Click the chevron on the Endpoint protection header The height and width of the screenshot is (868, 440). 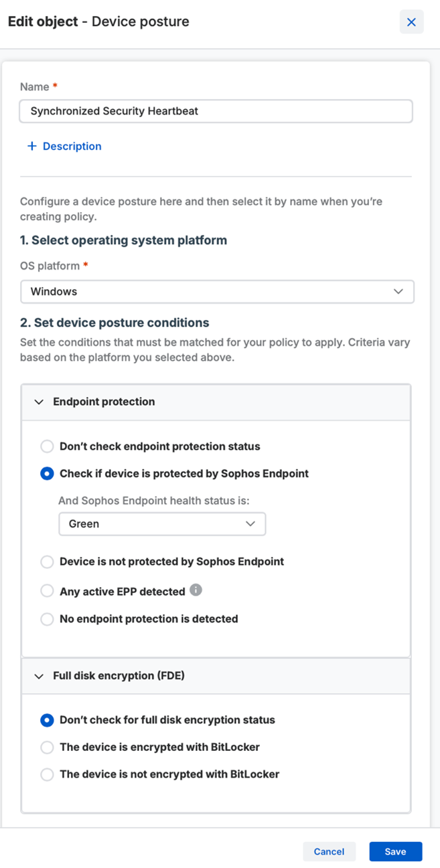39,402
